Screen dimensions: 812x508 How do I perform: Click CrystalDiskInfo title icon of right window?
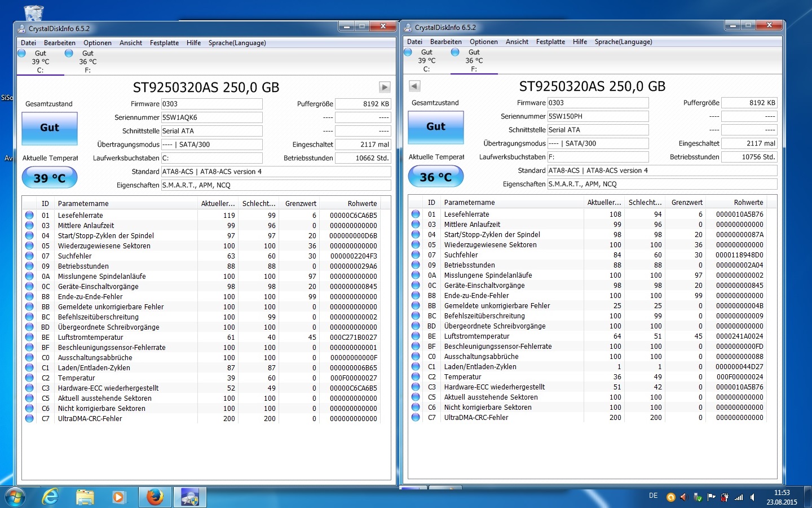[408, 27]
